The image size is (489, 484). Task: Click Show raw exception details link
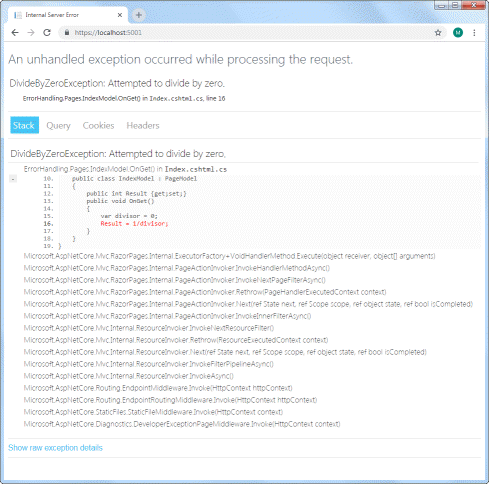(55, 448)
